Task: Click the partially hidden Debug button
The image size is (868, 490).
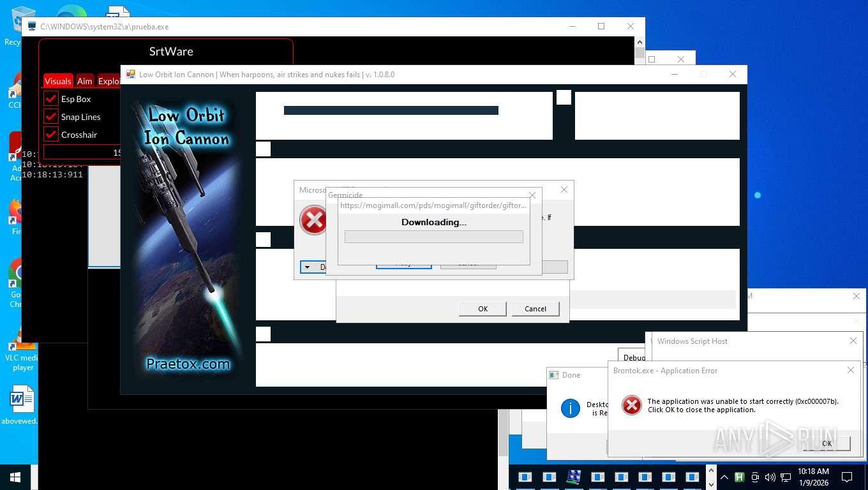Action: 633,357
